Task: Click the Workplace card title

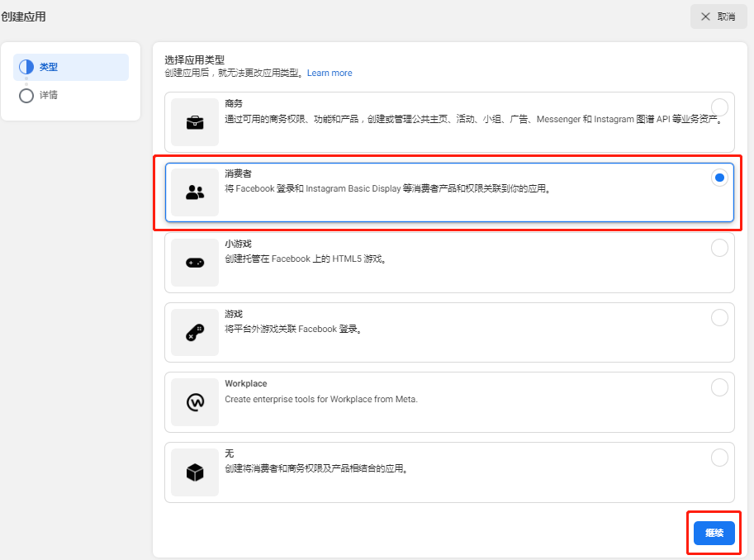Action: (x=246, y=383)
